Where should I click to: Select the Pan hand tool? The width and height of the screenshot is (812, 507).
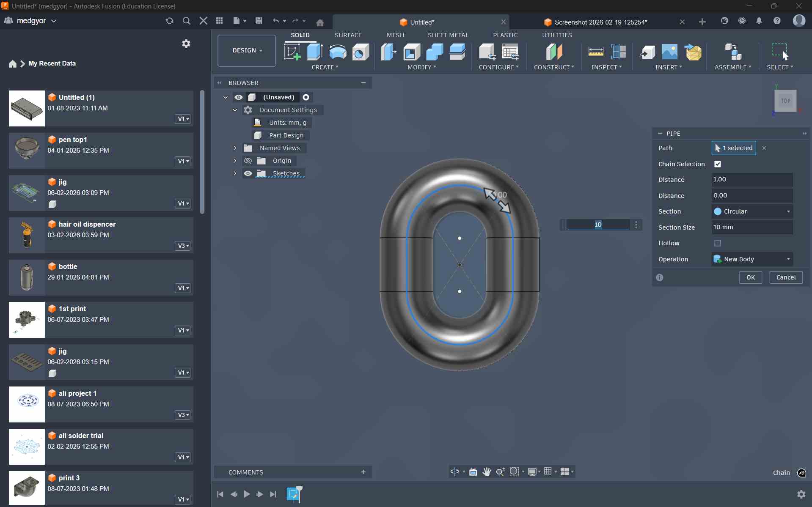click(x=487, y=471)
